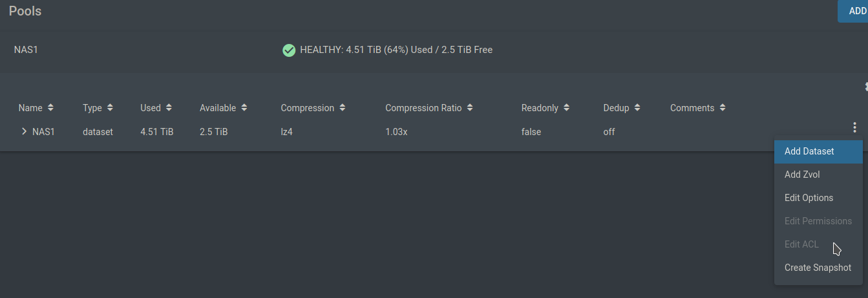The image size is (868, 298).
Task: Click the green HEALTHY checkmark icon
Action: [x=289, y=50]
